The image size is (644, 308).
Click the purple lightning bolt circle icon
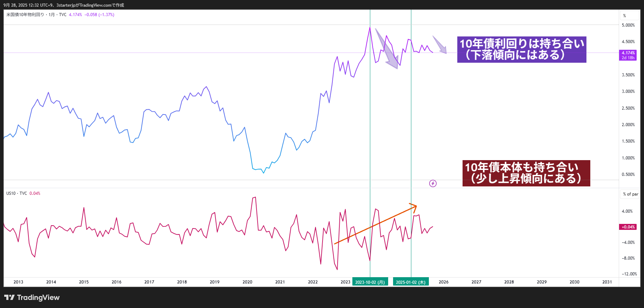(433, 183)
